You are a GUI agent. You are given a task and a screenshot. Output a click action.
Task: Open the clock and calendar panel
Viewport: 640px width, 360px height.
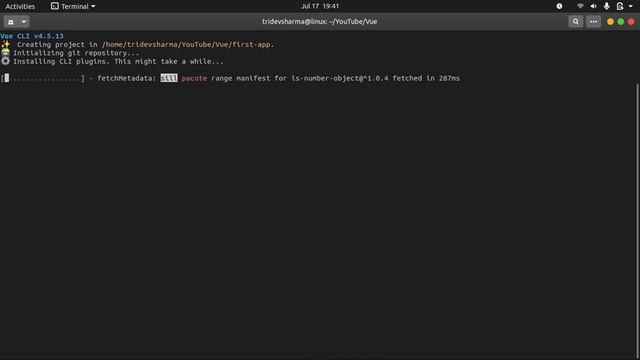coord(320,6)
